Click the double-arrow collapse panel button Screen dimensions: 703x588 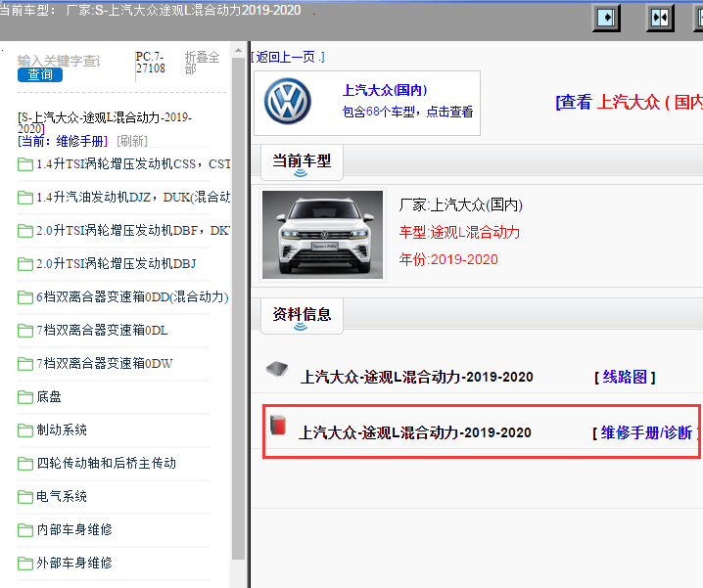coord(660,18)
